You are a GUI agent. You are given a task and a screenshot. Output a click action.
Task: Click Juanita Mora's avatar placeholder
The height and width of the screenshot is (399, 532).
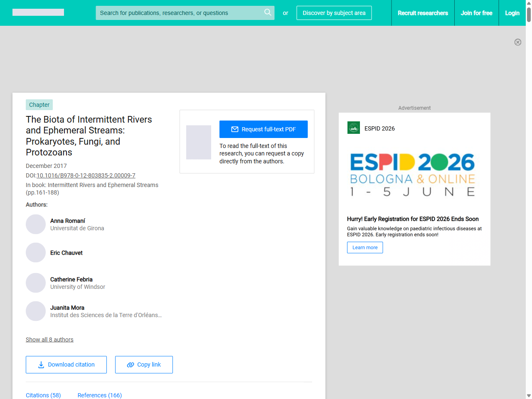click(x=36, y=311)
